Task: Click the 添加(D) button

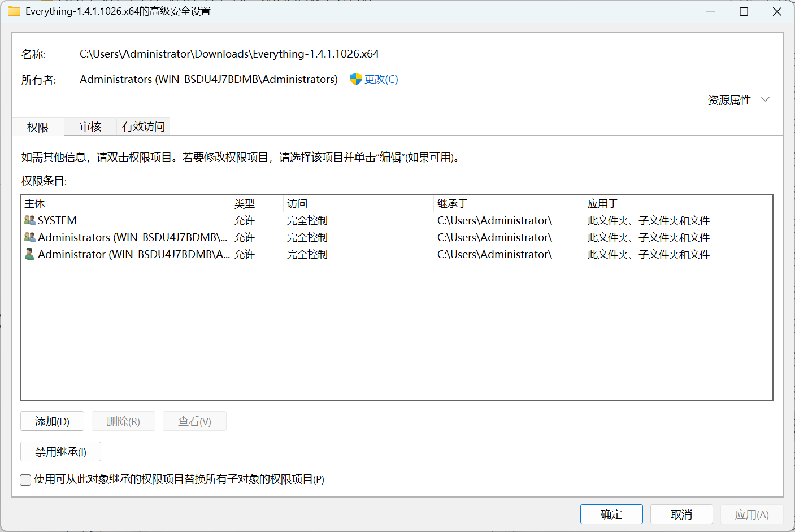Action: [52, 421]
